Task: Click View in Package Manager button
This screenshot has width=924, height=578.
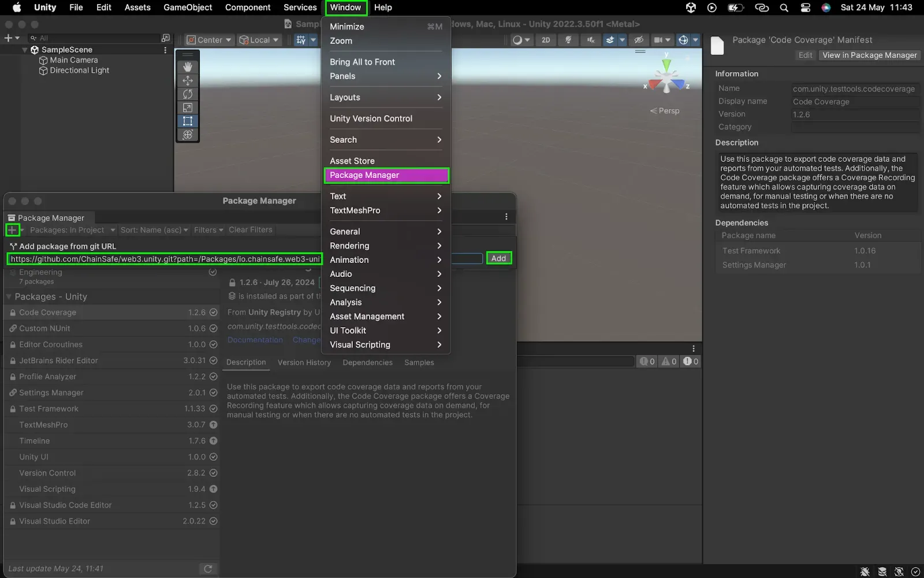Action: pos(869,55)
